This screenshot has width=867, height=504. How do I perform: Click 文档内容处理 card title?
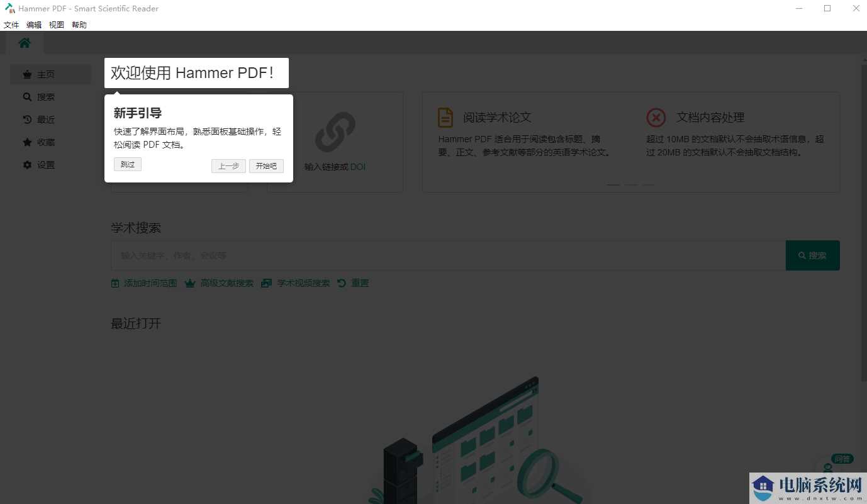pyautogui.click(x=710, y=118)
